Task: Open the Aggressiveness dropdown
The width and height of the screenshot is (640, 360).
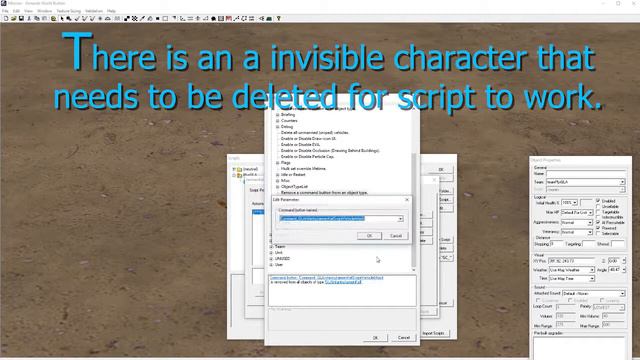Action: (590, 222)
